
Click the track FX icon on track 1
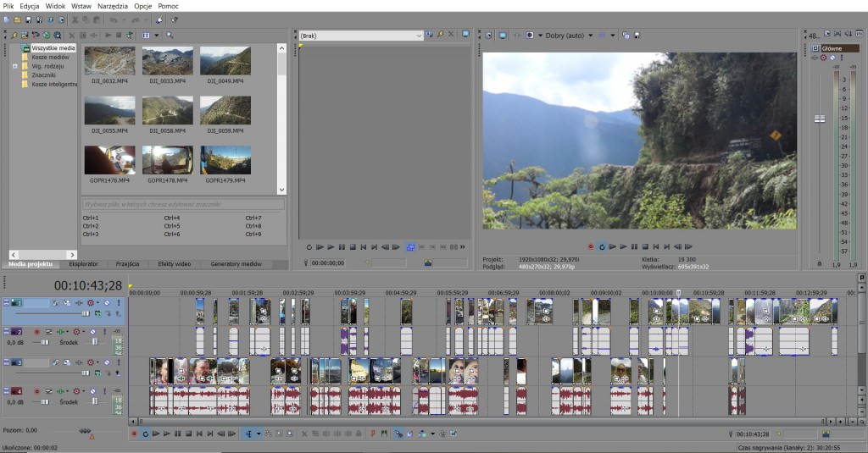point(80,303)
